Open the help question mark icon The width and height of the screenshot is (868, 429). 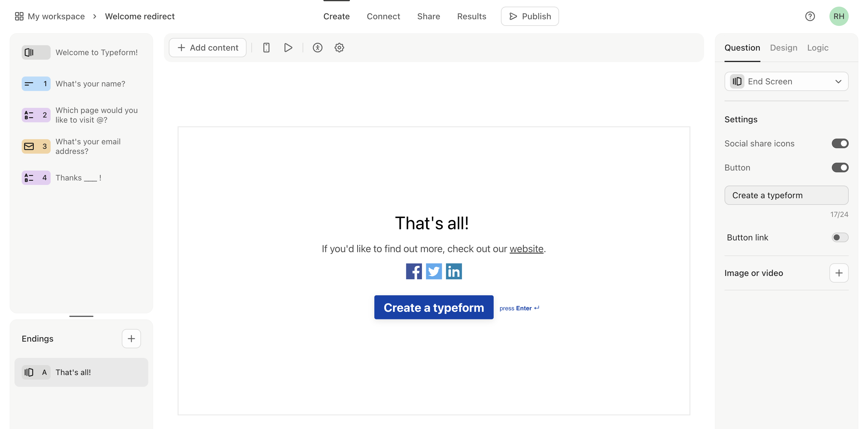pyautogui.click(x=810, y=16)
